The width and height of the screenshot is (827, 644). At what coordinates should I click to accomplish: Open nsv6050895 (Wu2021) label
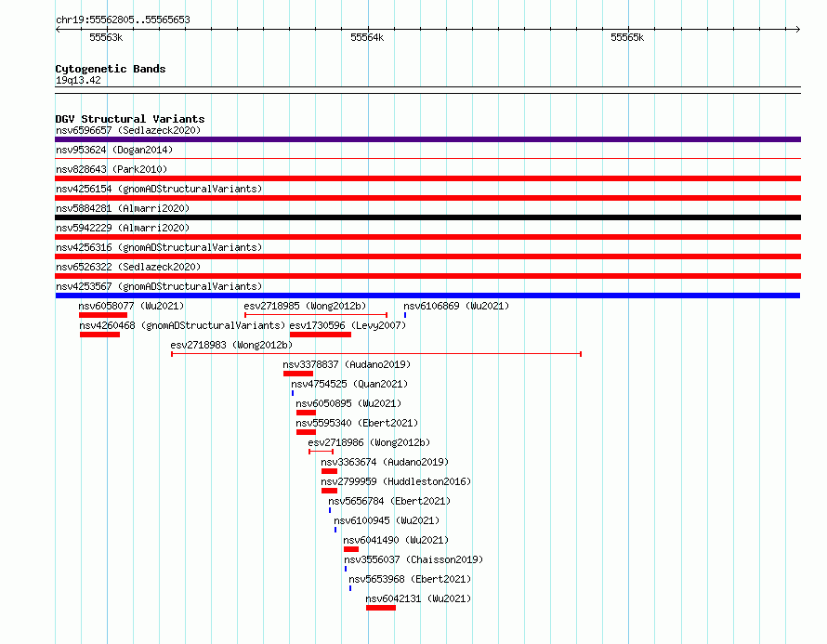(348, 403)
